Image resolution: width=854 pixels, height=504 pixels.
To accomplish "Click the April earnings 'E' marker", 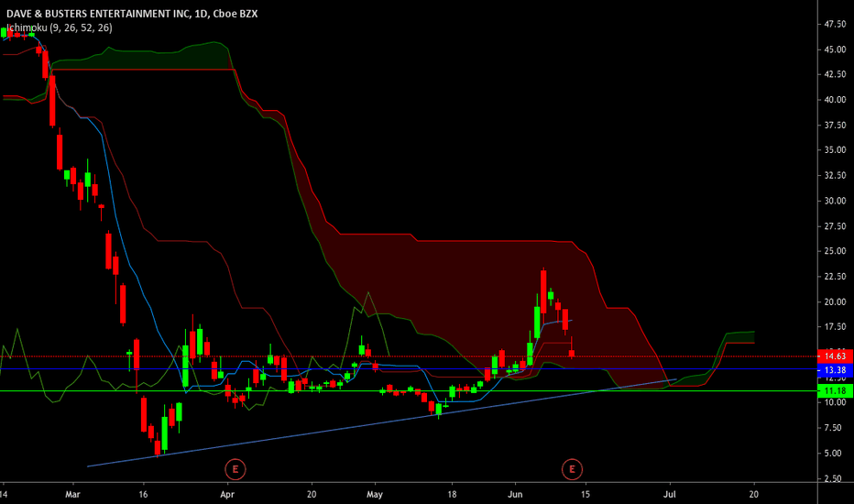I will (235, 469).
